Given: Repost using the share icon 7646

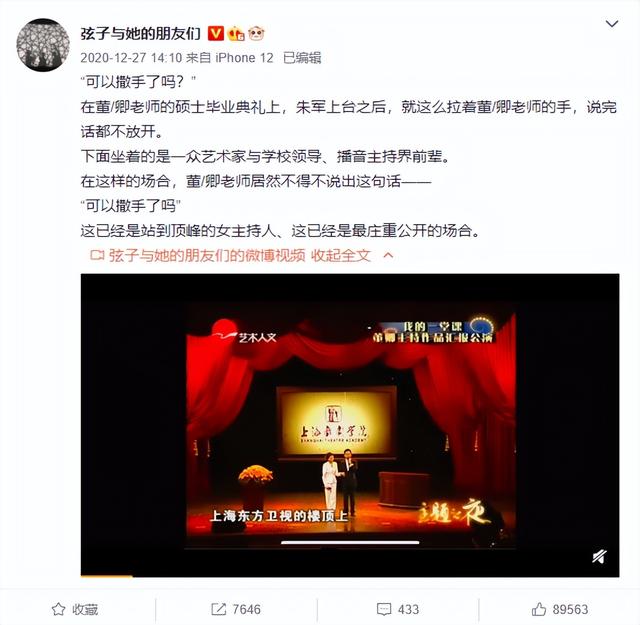Looking at the screenshot, I should [236, 609].
